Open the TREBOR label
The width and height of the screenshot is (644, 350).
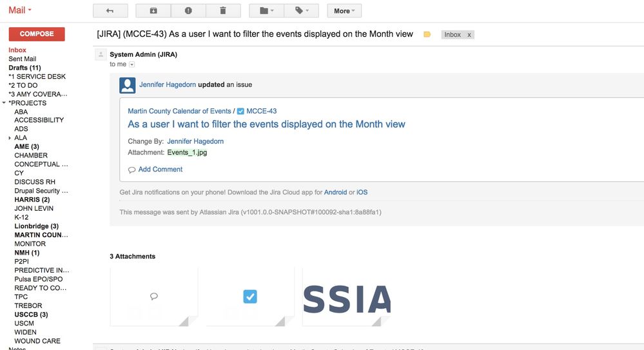(28, 306)
